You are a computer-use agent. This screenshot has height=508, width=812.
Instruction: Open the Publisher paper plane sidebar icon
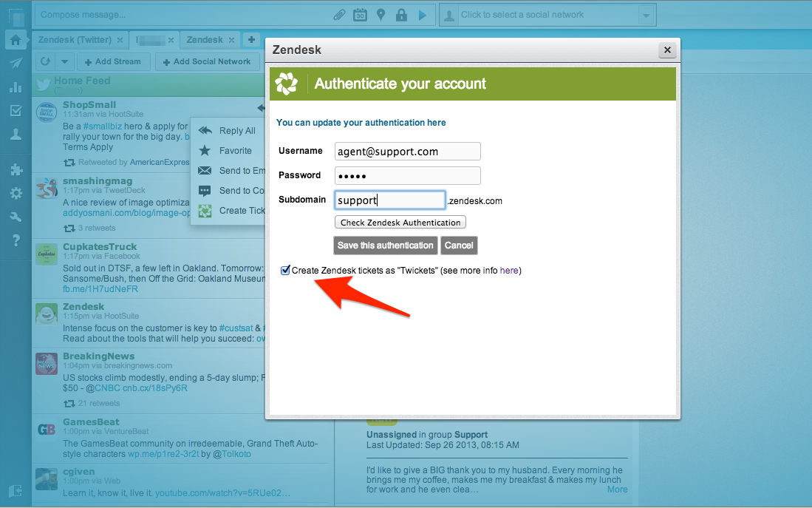(16, 64)
